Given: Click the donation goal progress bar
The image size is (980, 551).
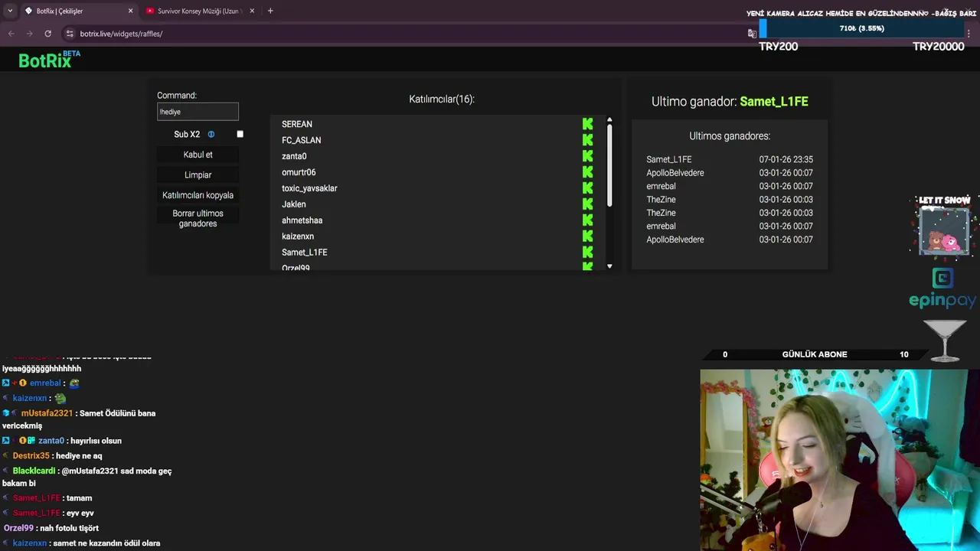Looking at the screenshot, I should (x=862, y=29).
